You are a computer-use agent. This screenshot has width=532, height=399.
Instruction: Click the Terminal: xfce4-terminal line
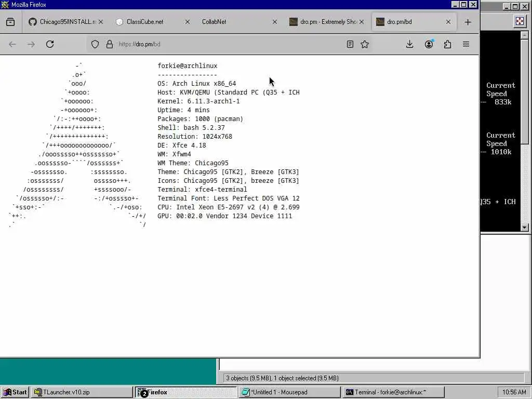pyautogui.click(x=202, y=189)
